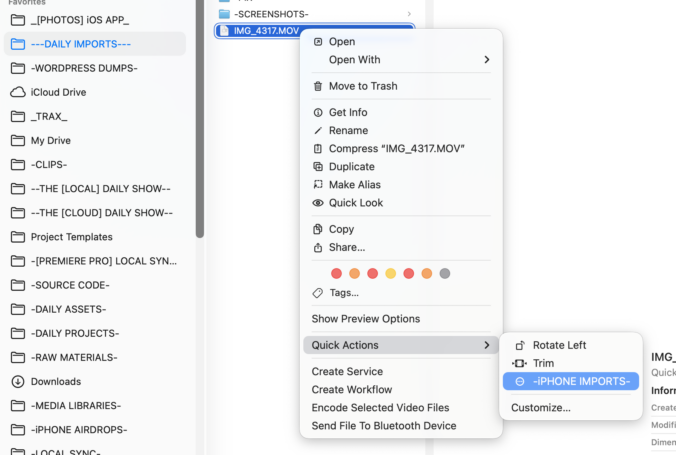This screenshot has height=455, width=676.
Task: Click the Rotate Left icon in submenu
Action: (520, 345)
